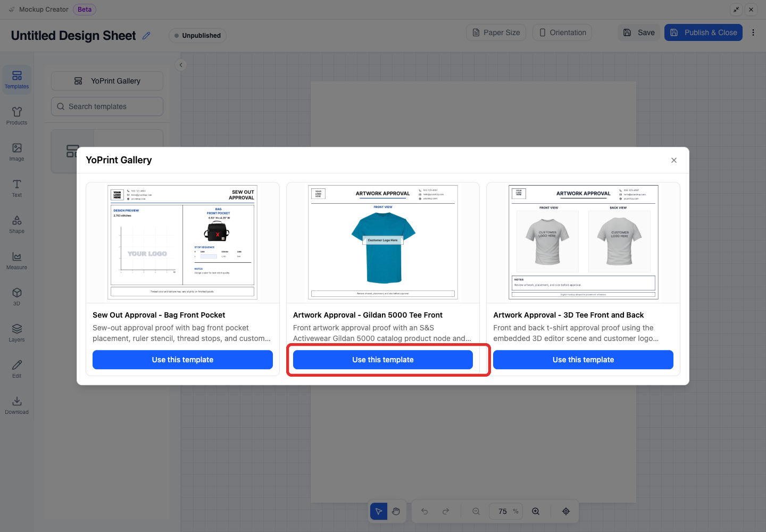The height and width of the screenshot is (532, 766).
Task: Click the 'Untitled Design Sheet' title text
Action: click(73, 36)
